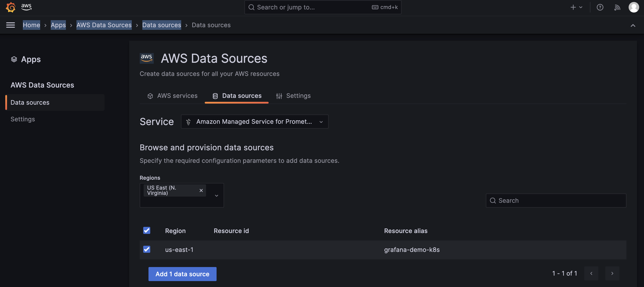Expand the Service dropdown for Amazon Managed Prometheus

[x=255, y=122]
